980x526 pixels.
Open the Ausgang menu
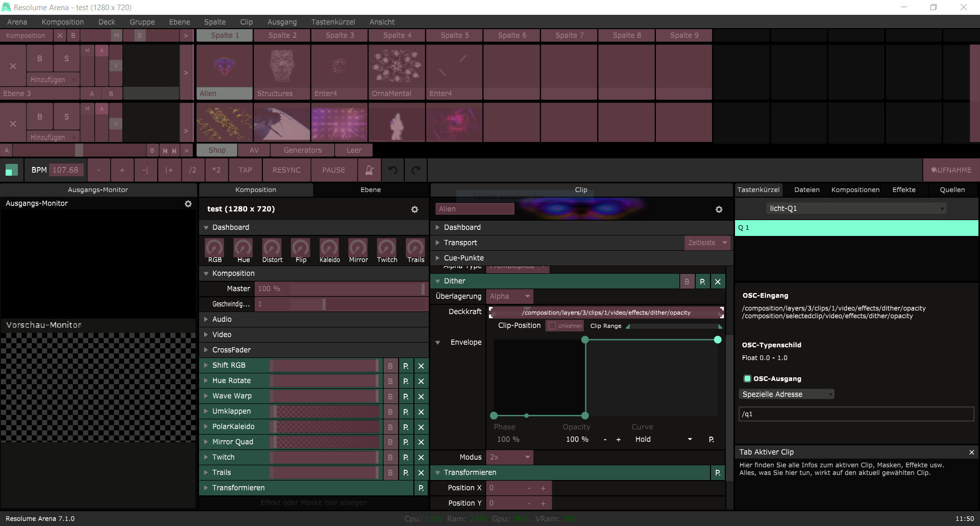coord(282,22)
